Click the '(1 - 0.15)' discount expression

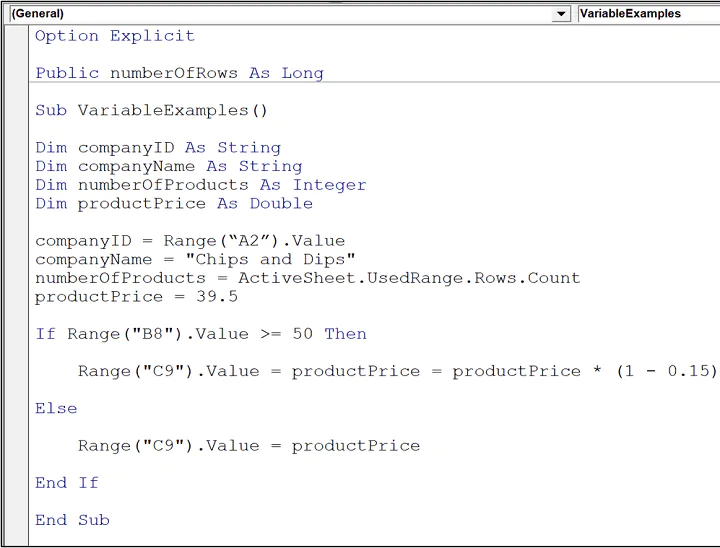coord(666,371)
